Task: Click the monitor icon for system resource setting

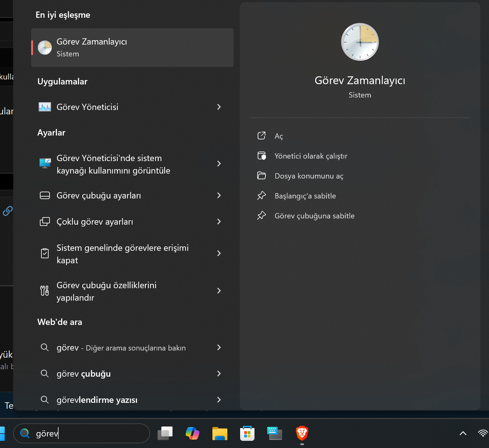Action: pos(45,163)
